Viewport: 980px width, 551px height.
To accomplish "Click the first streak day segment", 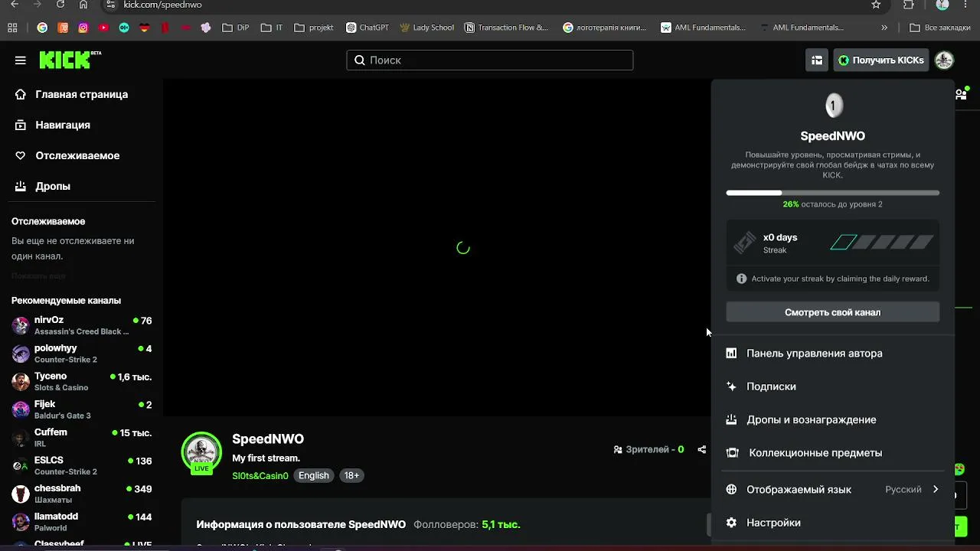I will click(x=843, y=243).
